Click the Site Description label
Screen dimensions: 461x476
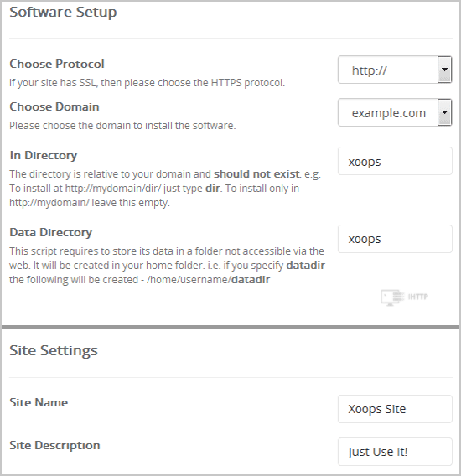[x=54, y=445]
